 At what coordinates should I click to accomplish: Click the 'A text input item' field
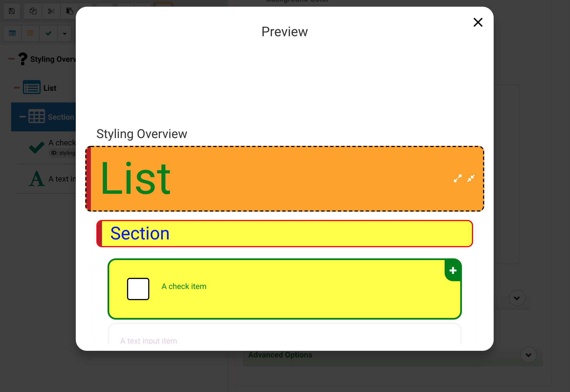(285, 340)
